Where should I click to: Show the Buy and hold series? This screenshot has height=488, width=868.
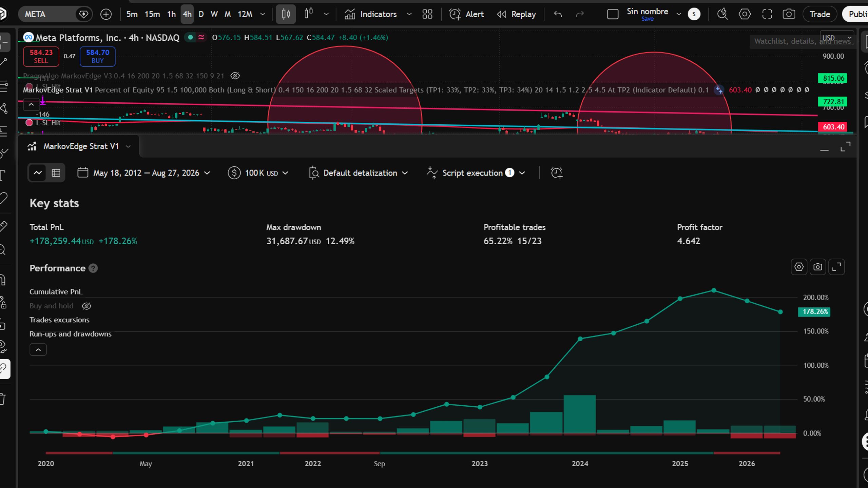pyautogui.click(x=86, y=306)
